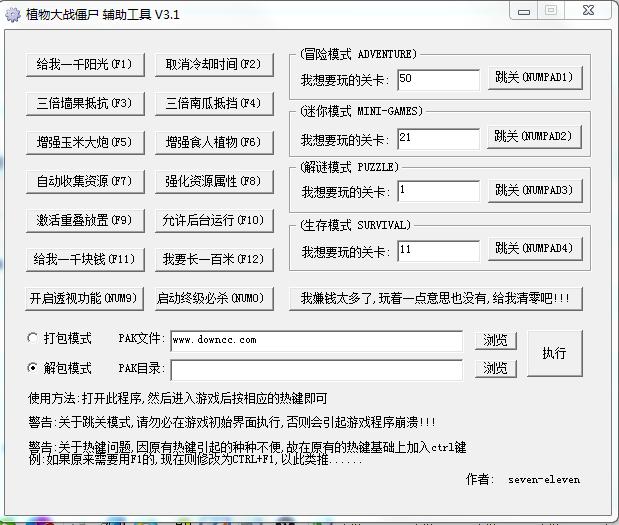Click the 执行 execute button
Viewport: 619px width, 525px height.
click(x=554, y=354)
